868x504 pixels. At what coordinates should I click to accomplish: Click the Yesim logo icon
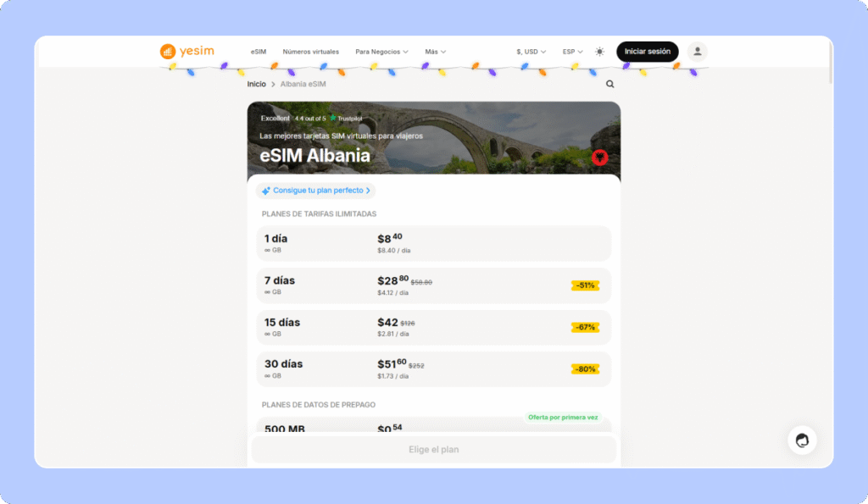(168, 52)
